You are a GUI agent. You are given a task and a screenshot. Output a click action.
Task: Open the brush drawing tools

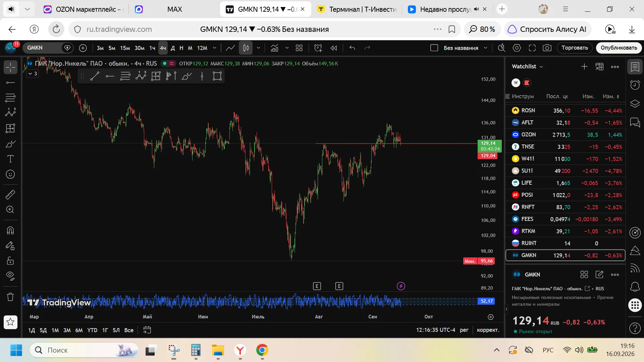coord(10,144)
